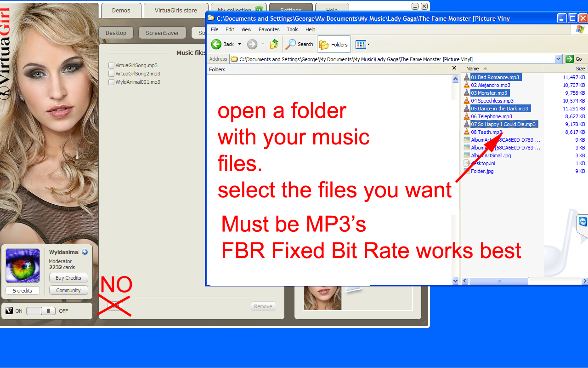588x368 pixels.
Task: Toggle the Folders pane button
Action: tap(334, 45)
